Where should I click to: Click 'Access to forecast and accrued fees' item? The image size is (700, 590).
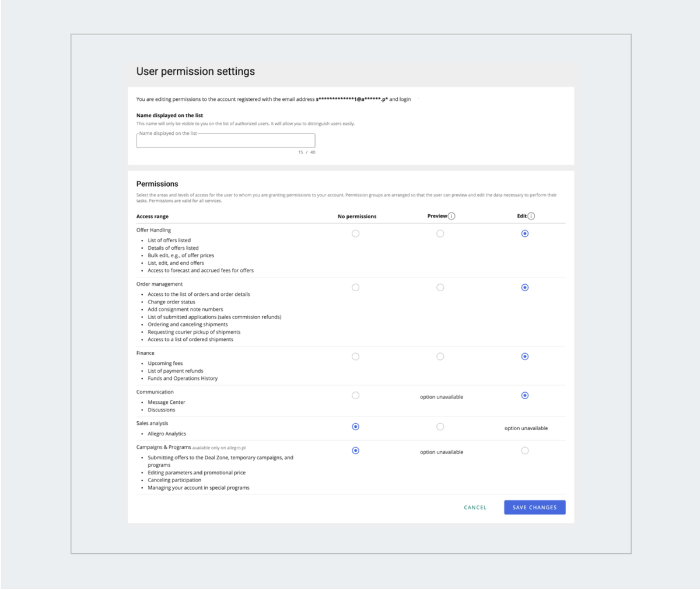(x=201, y=271)
